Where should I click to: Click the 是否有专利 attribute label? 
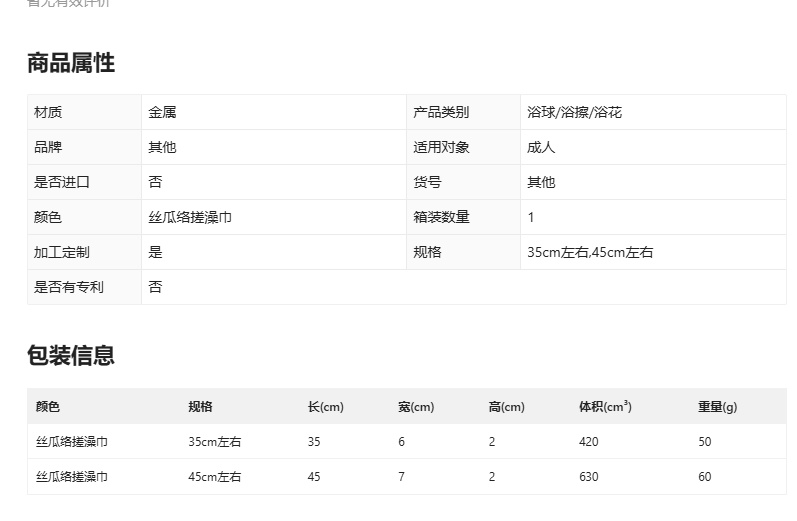69,287
